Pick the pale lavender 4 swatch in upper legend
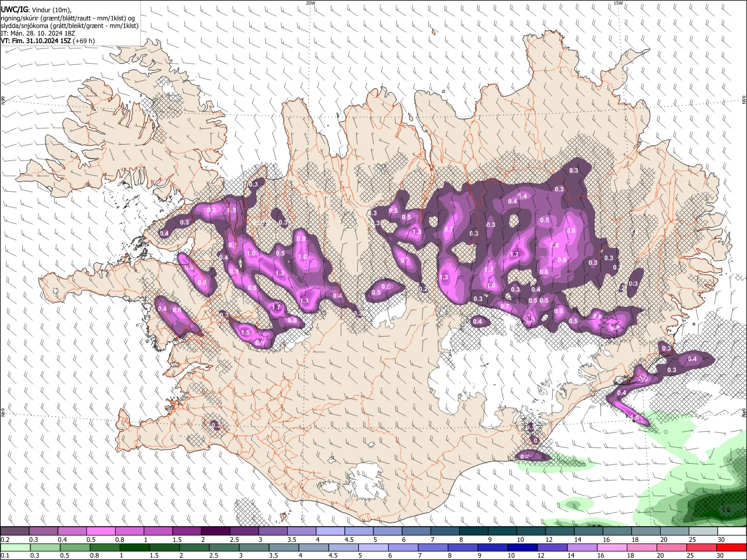 click(x=330, y=531)
